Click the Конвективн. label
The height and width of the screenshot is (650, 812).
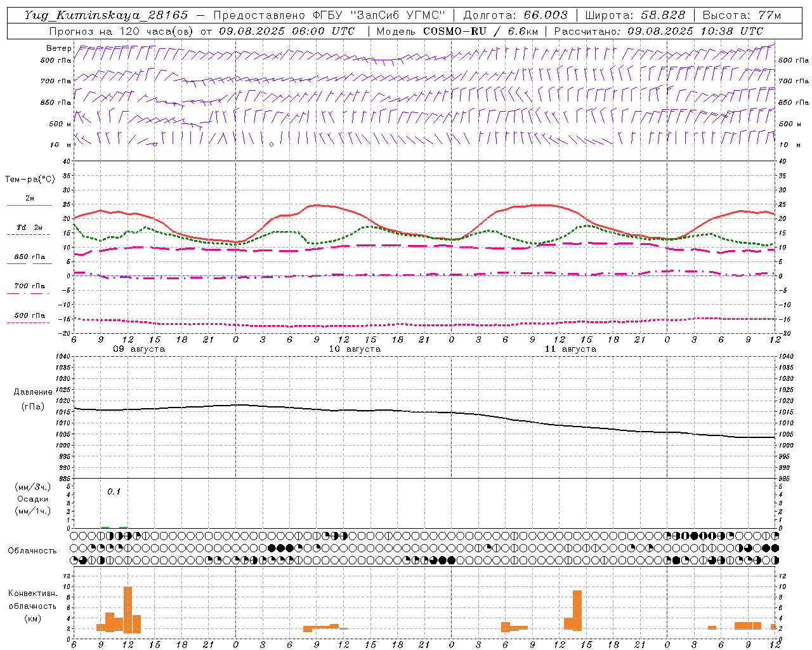(x=32, y=594)
